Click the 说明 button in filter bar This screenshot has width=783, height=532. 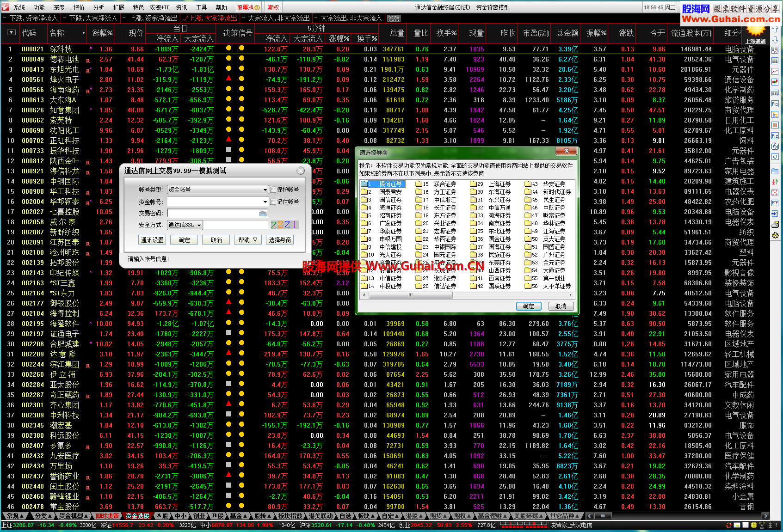(394, 18)
